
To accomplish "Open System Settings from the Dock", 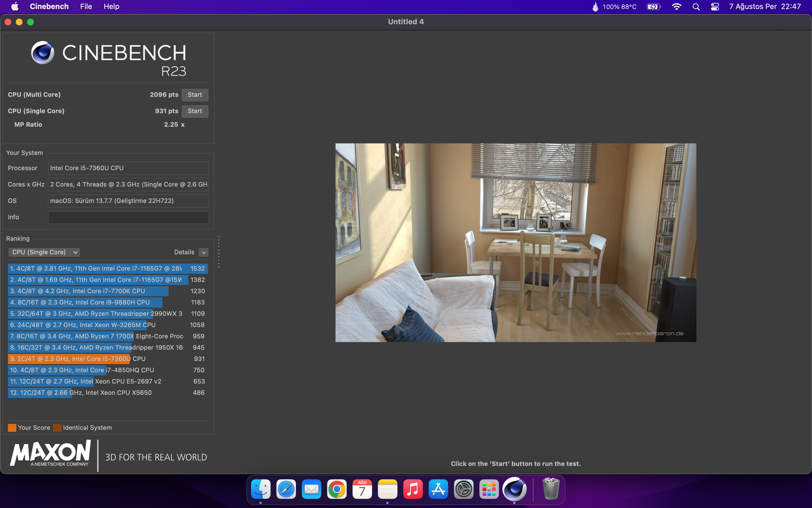I will 464,489.
